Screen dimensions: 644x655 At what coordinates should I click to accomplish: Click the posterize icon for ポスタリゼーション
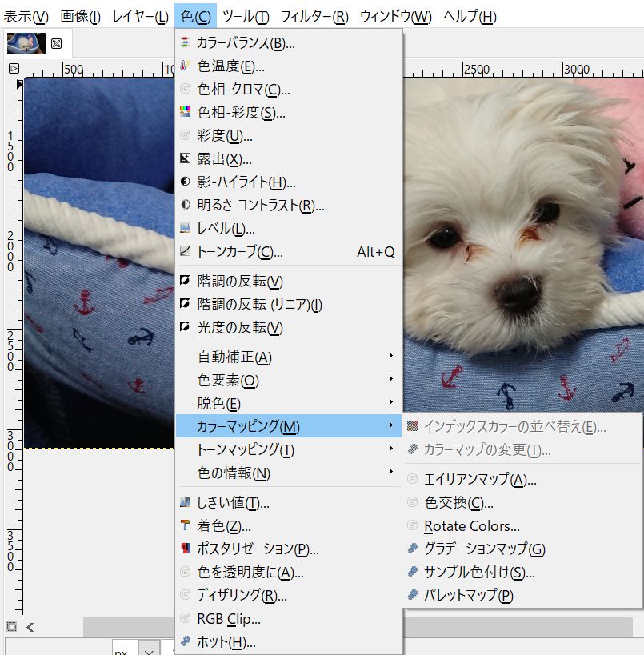tap(185, 549)
